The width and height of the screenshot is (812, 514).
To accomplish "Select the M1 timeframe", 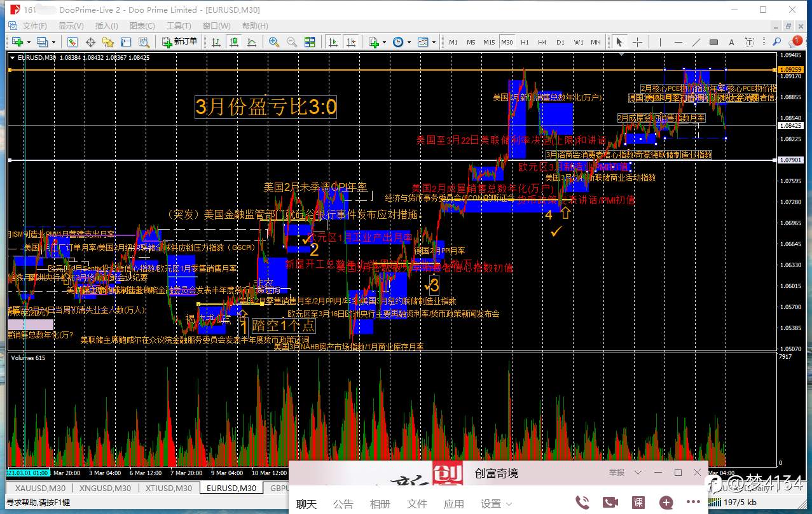I will pyautogui.click(x=453, y=42).
